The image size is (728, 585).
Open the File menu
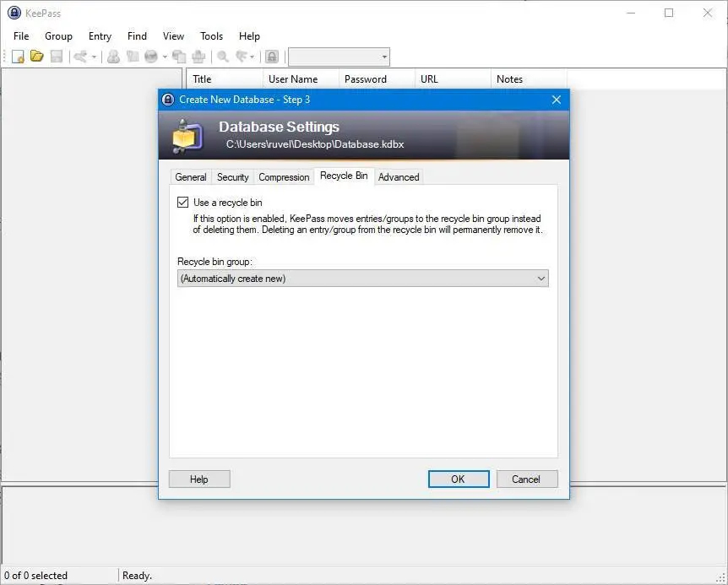click(21, 36)
